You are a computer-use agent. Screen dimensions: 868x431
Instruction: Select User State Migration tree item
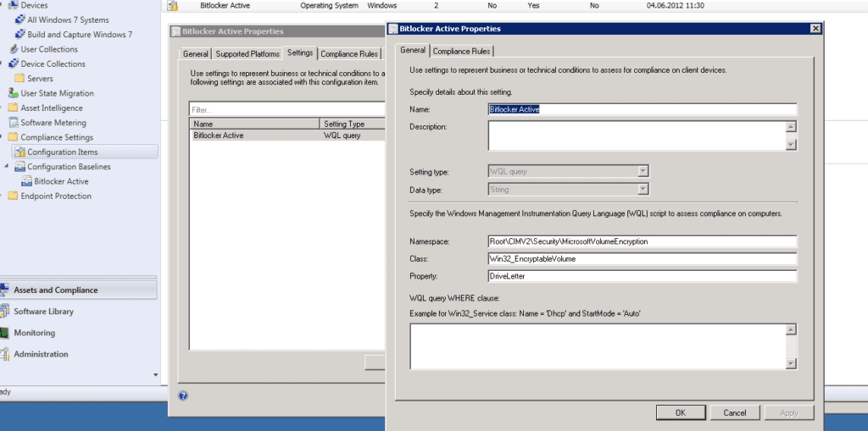coord(57,93)
